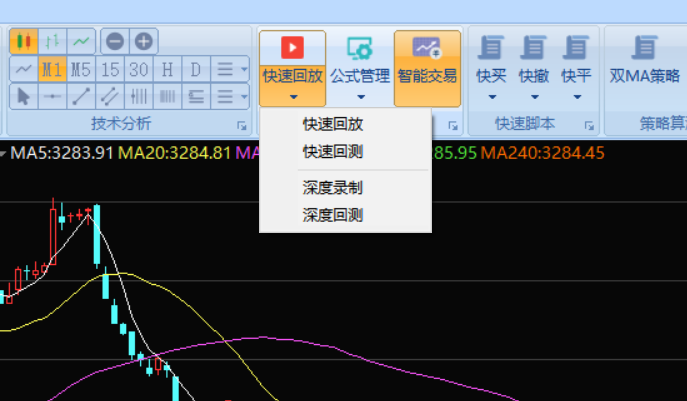Toggle the 智能交易 smart trading button
The width and height of the screenshot is (687, 401).
pos(428,68)
